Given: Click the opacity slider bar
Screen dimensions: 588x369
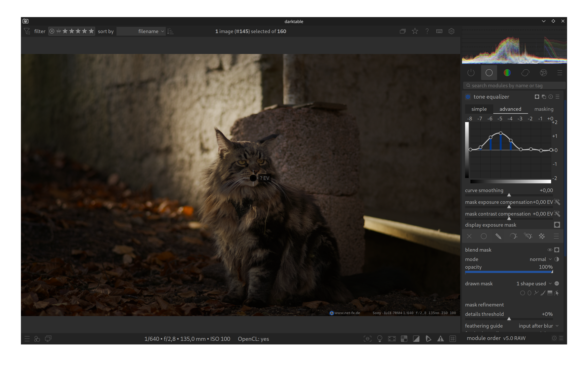Looking at the screenshot, I should [x=508, y=272].
